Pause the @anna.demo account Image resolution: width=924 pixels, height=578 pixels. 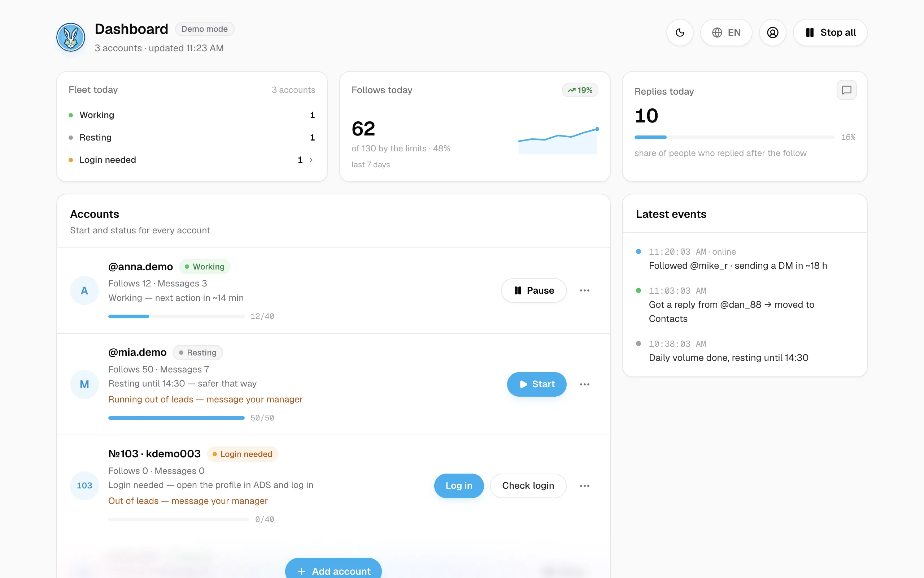click(534, 290)
